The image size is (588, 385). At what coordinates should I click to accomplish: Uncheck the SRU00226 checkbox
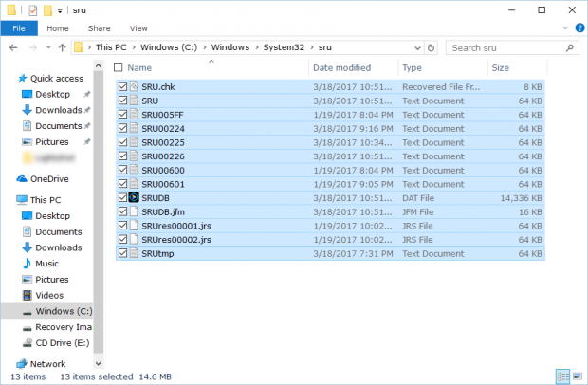coord(122,156)
